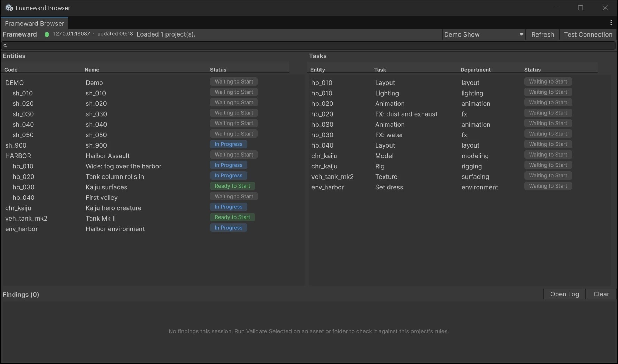Click the 'Lighting' task for hb_010

[x=387, y=93]
